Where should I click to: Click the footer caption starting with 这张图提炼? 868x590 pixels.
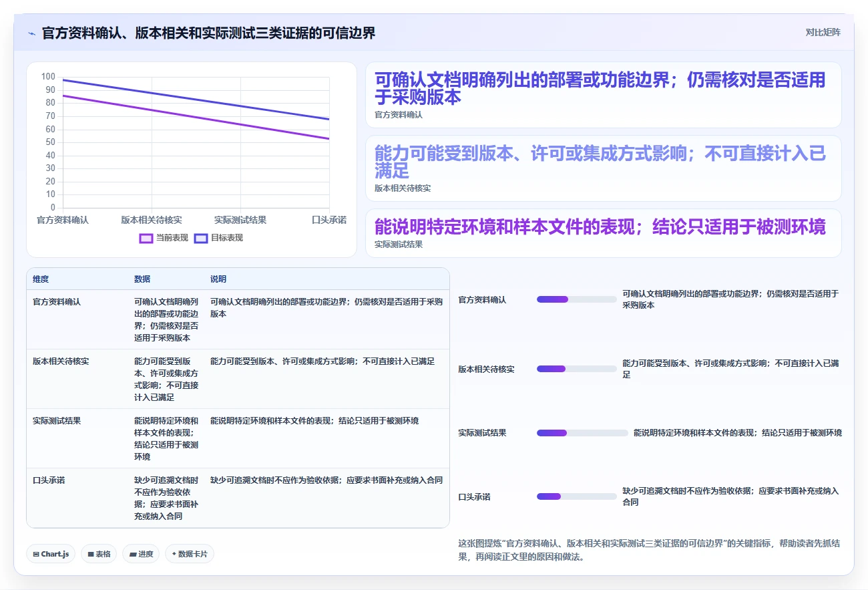tap(649, 550)
